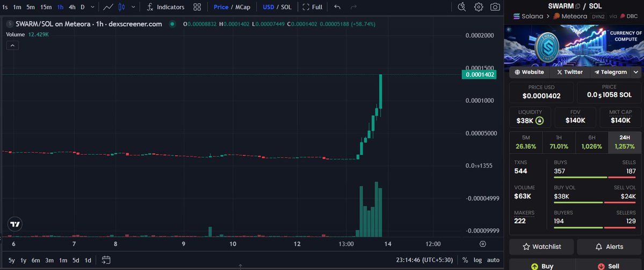Toggle percent scale mode
Screen dimensions: 644x270
[465, 260]
